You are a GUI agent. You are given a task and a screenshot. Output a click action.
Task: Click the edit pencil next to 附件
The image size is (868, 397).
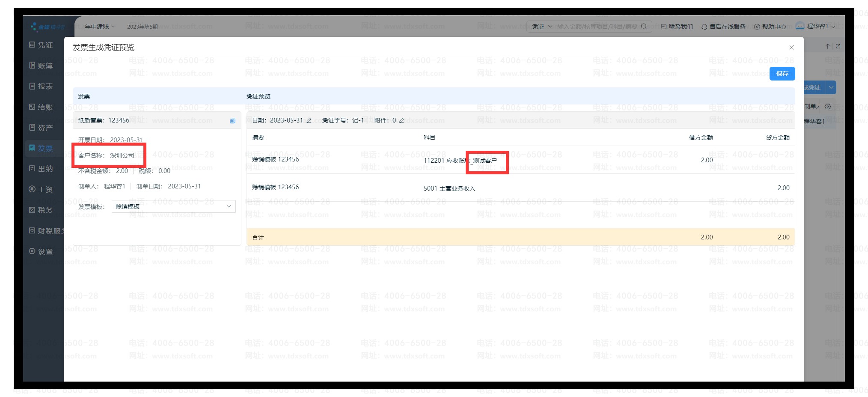(x=401, y=121)
